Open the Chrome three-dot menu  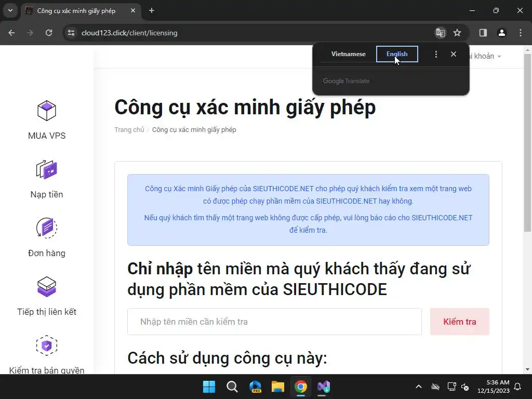pos(521,33)
